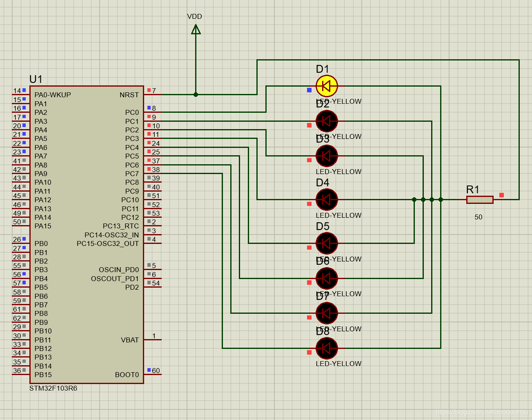Click the VDD power terminal symbol
532x420 pixels.
click(x=196, y=29)
